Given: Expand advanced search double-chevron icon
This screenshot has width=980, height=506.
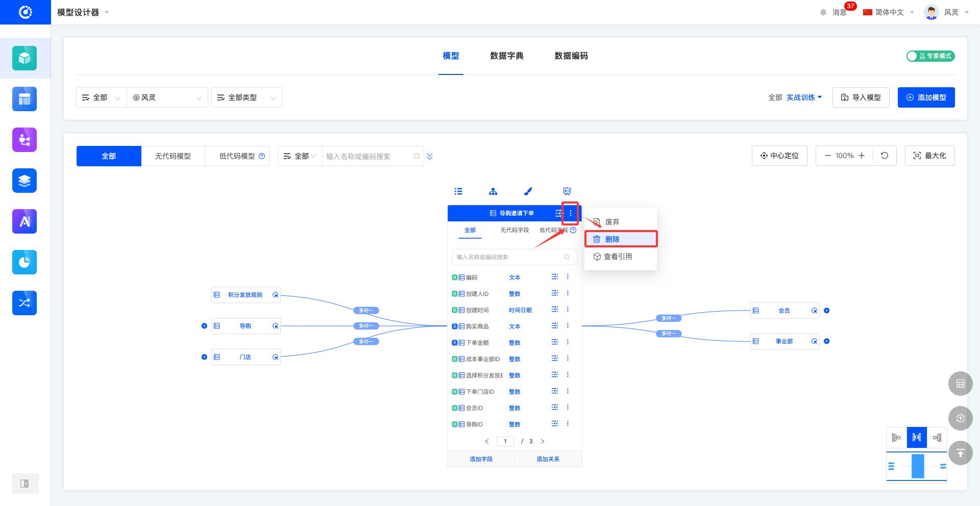Looking at the screenshot, I should coord(430,156).
